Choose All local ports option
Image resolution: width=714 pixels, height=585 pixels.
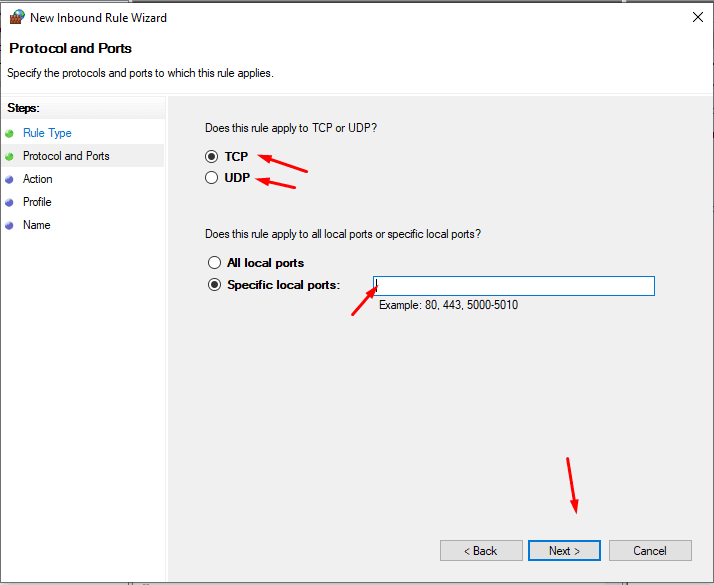pos(214,263)
